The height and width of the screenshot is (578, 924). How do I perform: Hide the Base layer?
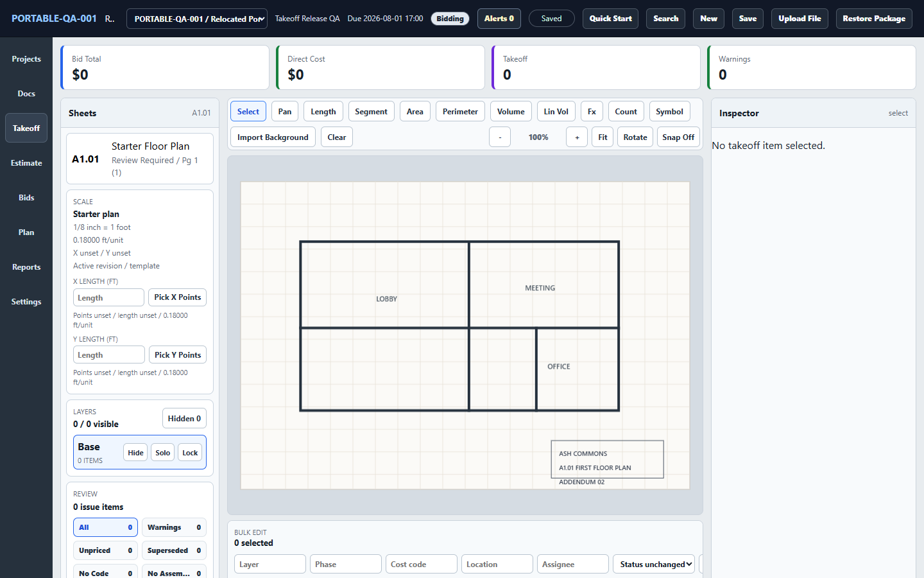(135, 452)
